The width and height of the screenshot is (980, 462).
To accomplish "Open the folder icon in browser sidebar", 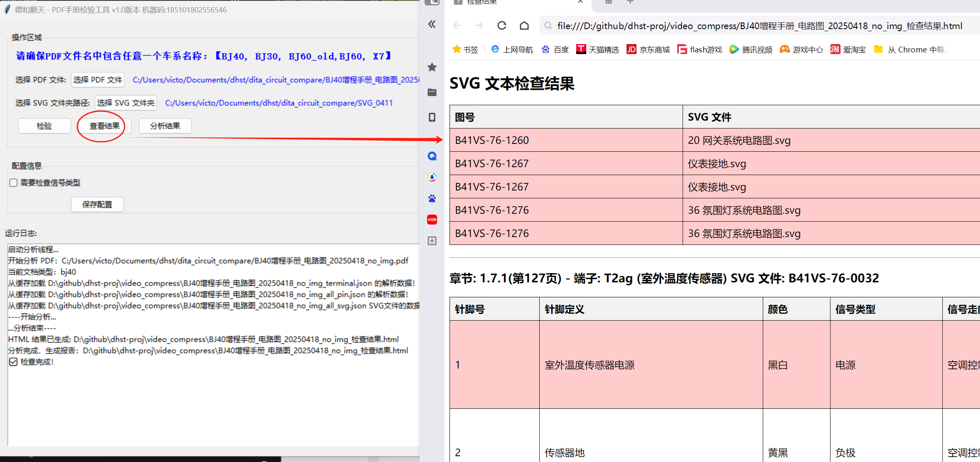I will pyautogui.click(x=432, y=92).
